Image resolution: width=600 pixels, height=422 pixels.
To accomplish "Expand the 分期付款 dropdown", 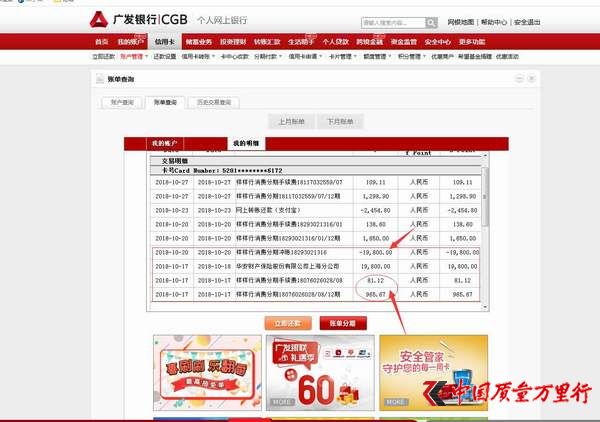I will point(267,57).
